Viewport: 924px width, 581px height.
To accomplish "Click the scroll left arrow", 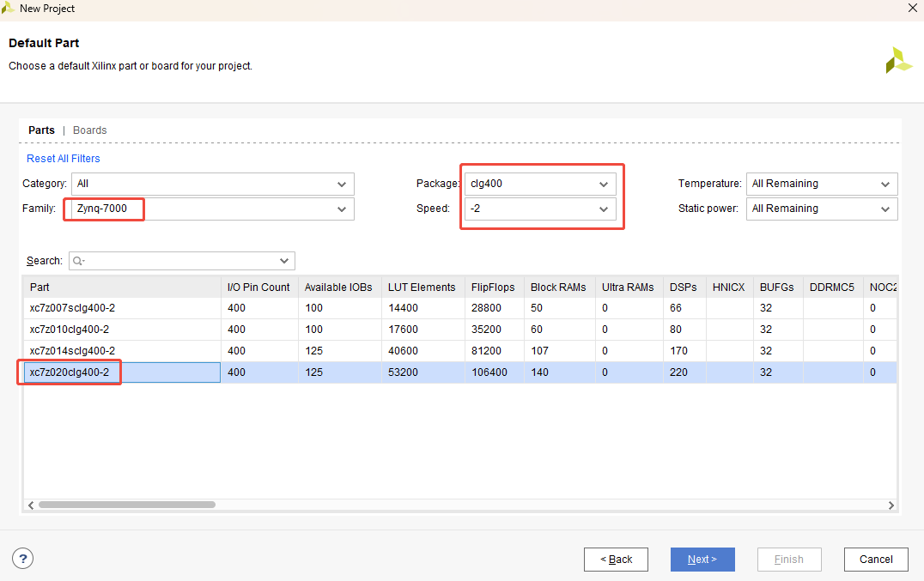I will click(31, 505).
